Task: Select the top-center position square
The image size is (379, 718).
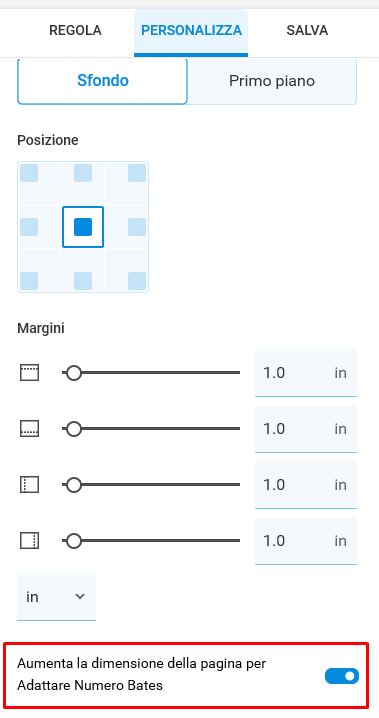Action: click(x=83, y=173)
